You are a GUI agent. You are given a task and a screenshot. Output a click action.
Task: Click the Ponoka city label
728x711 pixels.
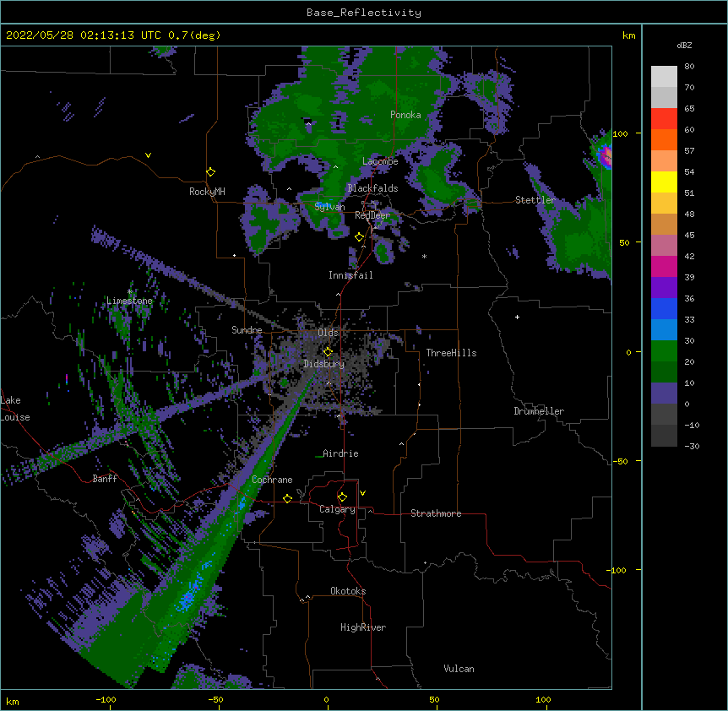405,115
